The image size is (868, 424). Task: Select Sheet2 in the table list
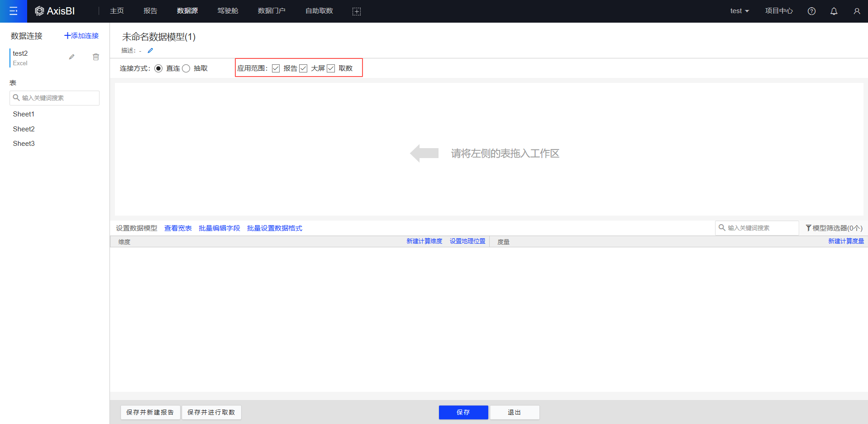pos(24,129)
